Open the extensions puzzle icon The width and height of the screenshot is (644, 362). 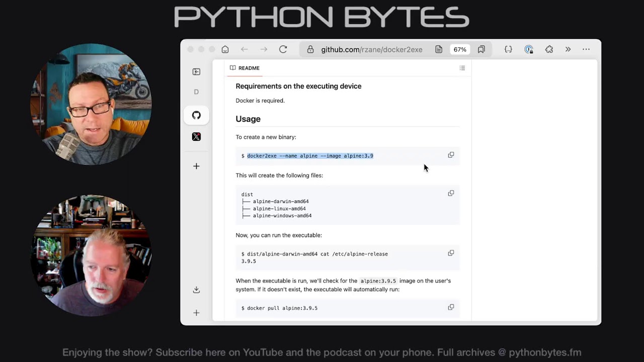tap(549, 49)
